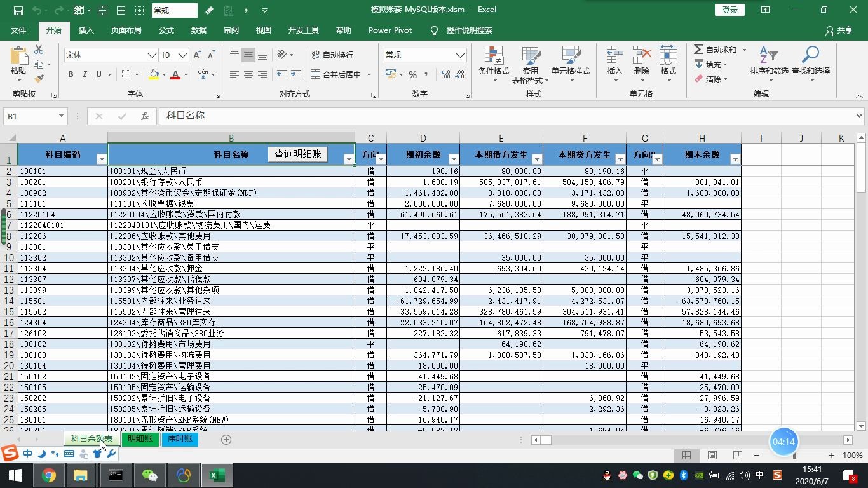Toggle middle vertical alignment
The width and height of the screenshot is (868, 488).
248,55
